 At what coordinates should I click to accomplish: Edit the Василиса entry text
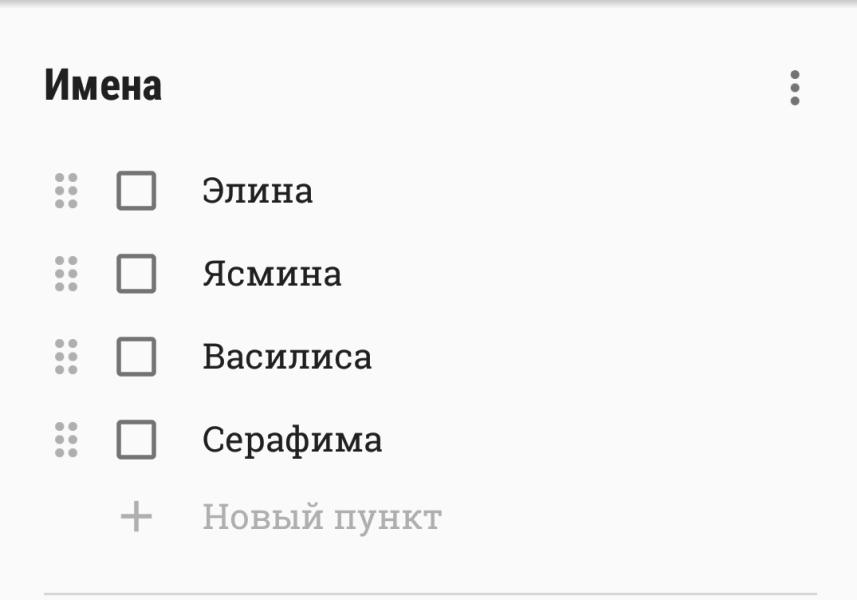287,357
